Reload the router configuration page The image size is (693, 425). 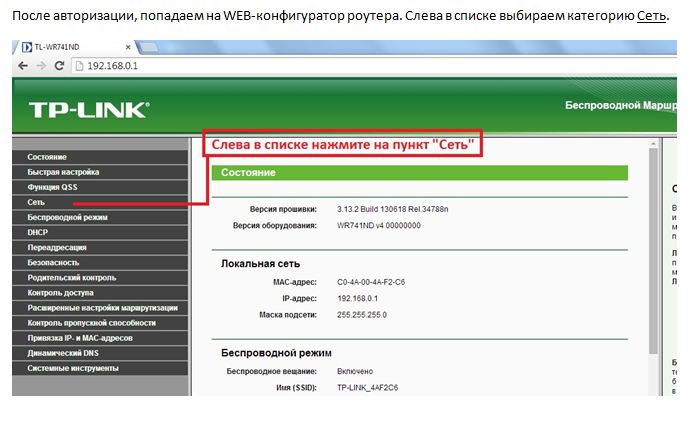point(60,65)
